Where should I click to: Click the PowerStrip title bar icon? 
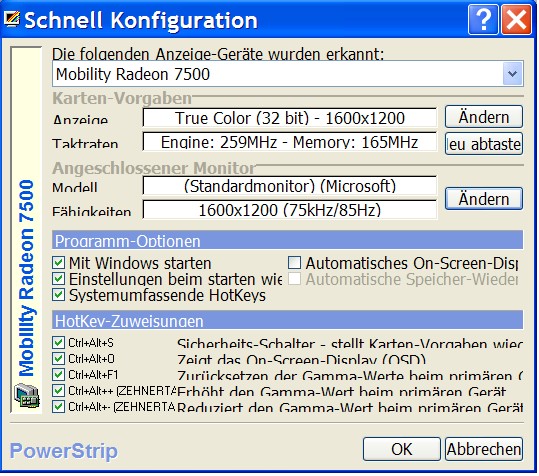(12, 19)
